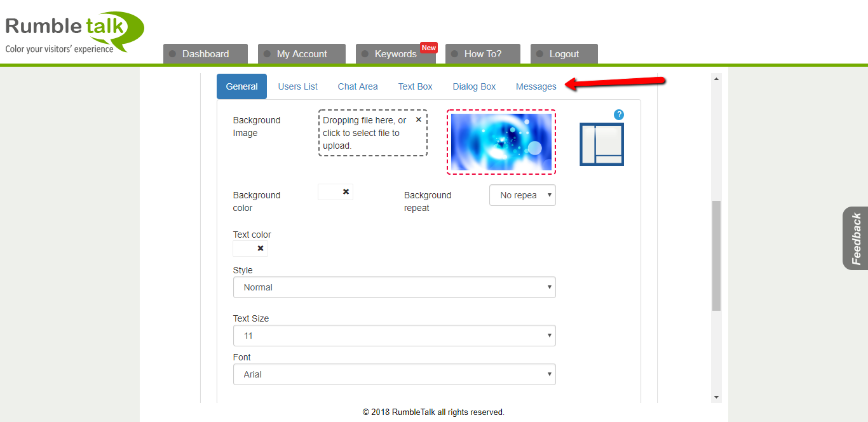Open the Keywords menu item
Image resolution: width=868 pixels, height=422 pixels.
coord(395,54)
